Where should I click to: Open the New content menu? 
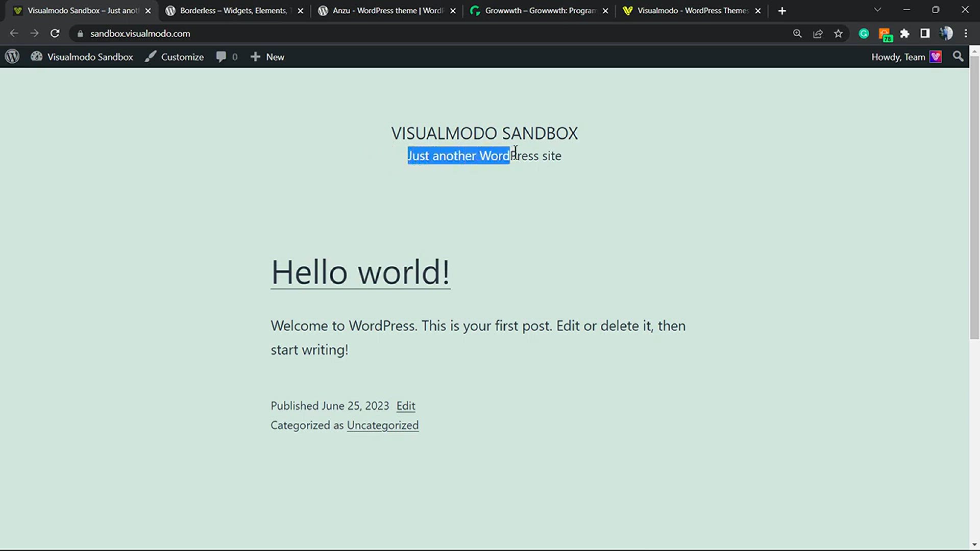point(267,57)
